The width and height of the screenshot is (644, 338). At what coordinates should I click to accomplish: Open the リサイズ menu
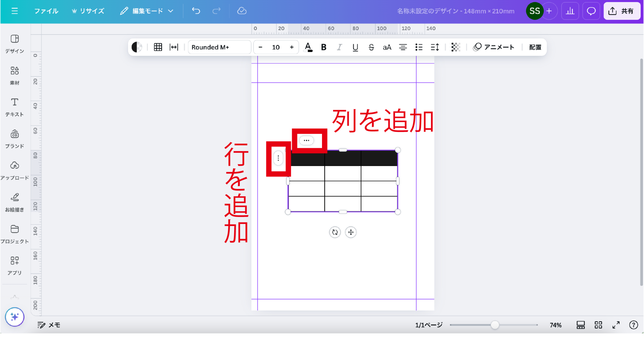point(88,11)
